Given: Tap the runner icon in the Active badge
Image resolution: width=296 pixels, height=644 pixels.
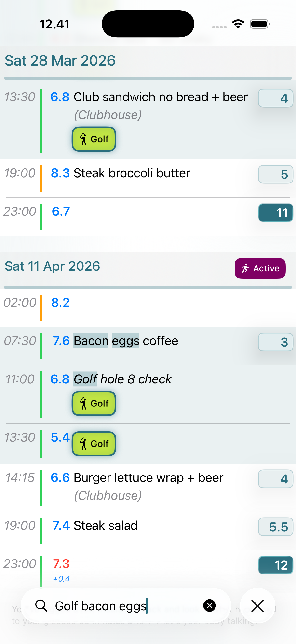Looking at the screenshot, I should click(245, 268).
